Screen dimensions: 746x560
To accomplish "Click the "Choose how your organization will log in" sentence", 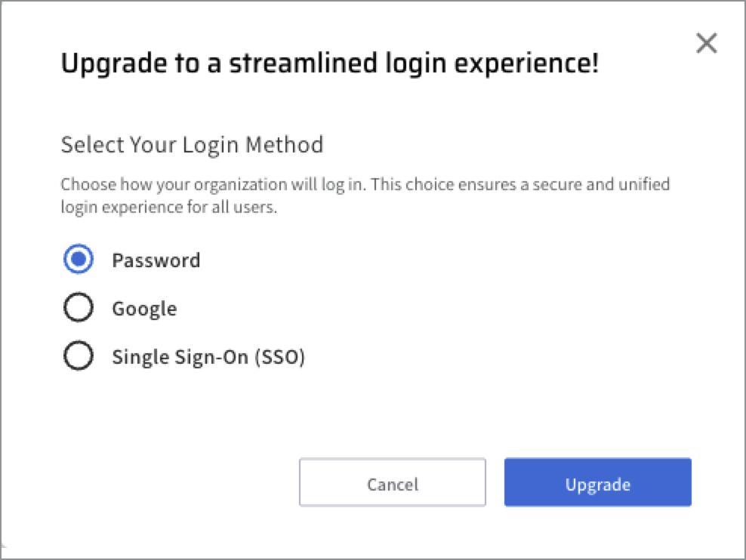I will coord(214,184).
